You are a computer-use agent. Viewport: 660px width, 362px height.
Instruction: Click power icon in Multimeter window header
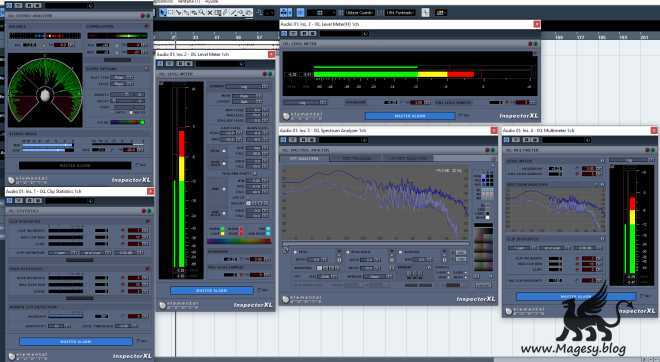point(507,140)
